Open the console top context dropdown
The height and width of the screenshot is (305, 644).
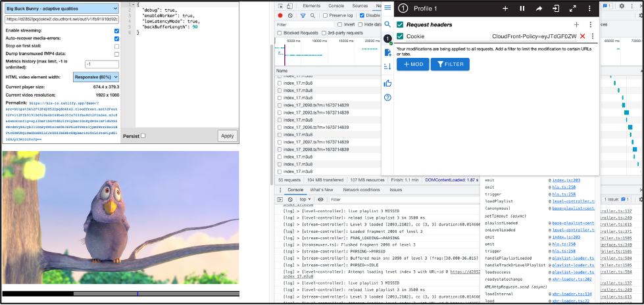305,200
